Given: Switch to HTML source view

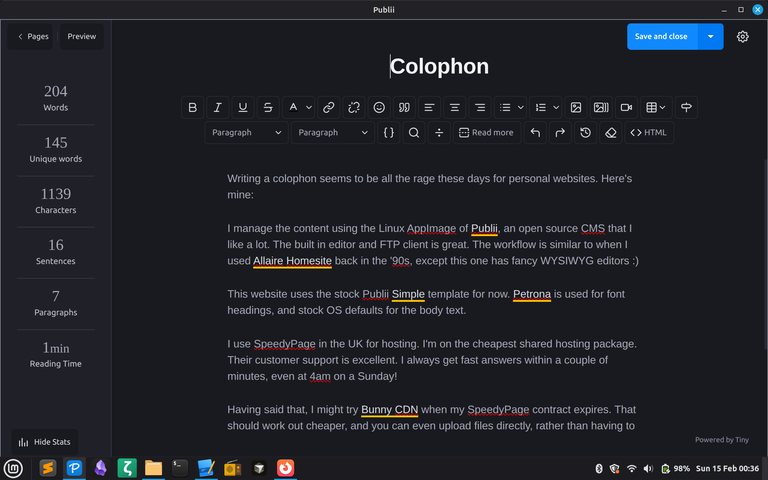Looking at the screenshot, I should click(649, 133).
